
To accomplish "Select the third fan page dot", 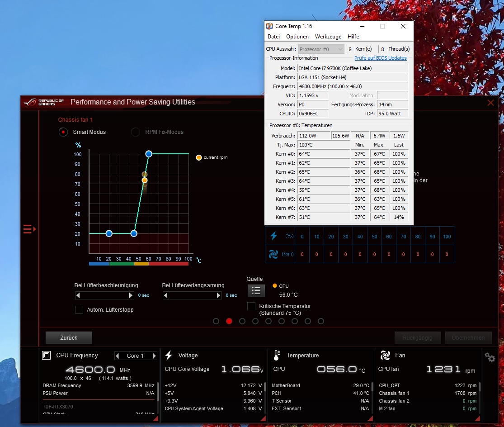I will pos(242,321).
